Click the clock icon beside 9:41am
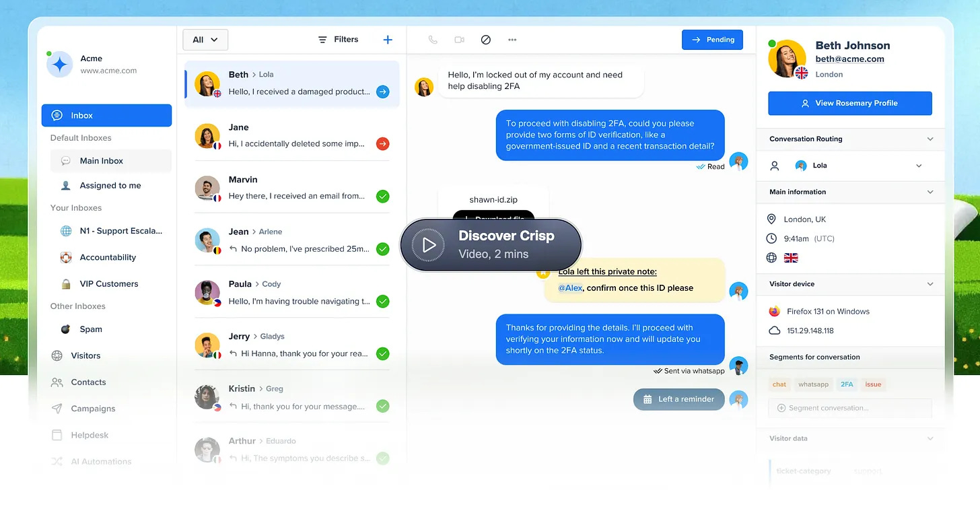Viewport: 980px width, 515px height. point(771,238)
